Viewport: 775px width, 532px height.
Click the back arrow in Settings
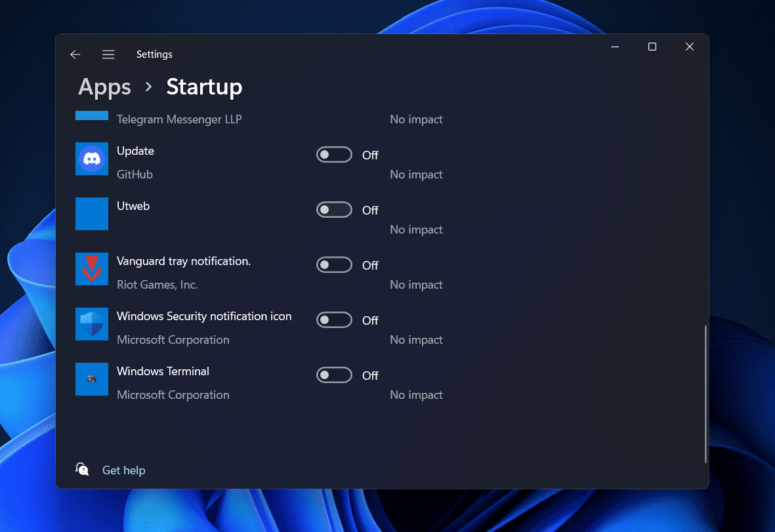tap(75, 54)
